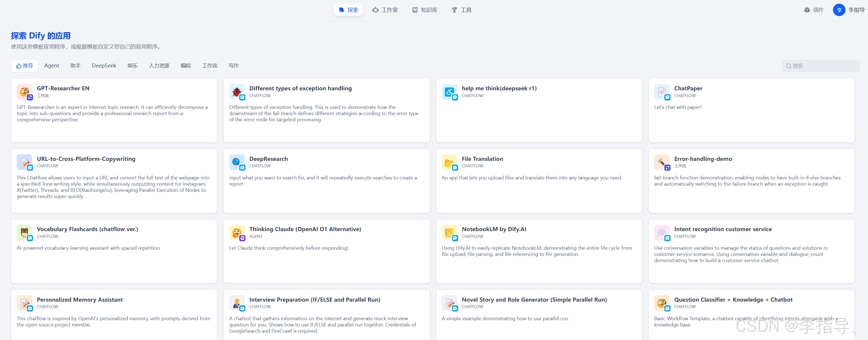
Task: Click the Vocabulary Flashcards owl icon
Action: [x=24, y=232]
